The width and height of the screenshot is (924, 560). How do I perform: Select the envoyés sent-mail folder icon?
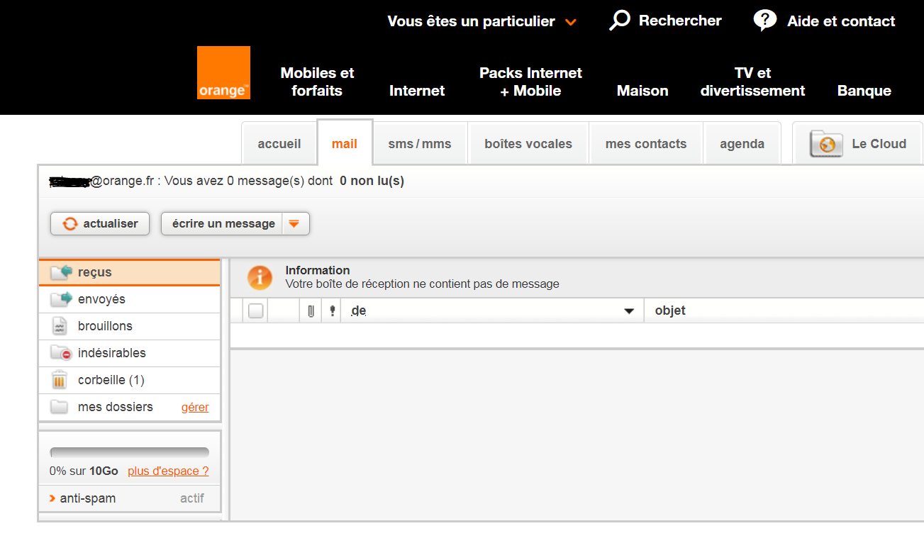pos(61,298)
